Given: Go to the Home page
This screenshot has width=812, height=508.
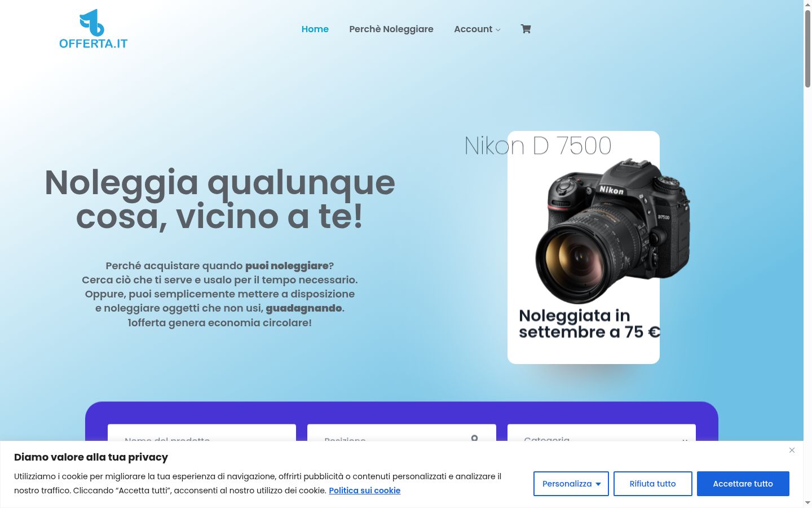Looking at the screenshot, I should tap(315, 29).
